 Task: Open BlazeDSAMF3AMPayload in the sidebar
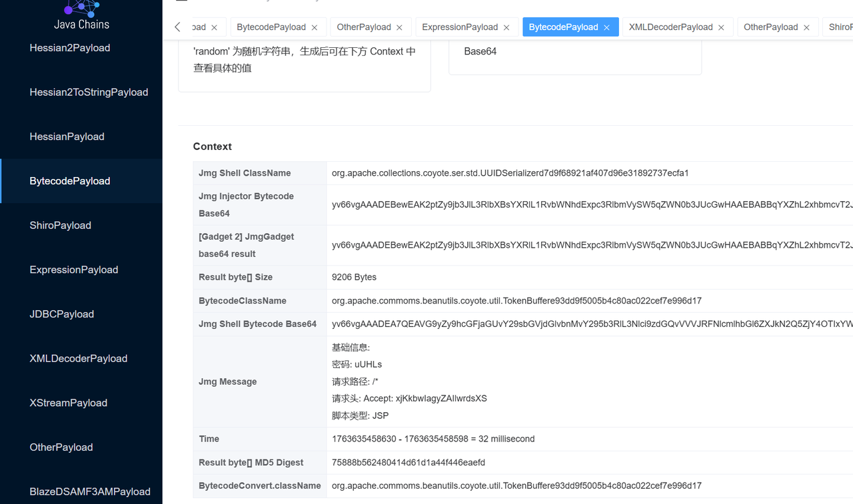(89, 491)
